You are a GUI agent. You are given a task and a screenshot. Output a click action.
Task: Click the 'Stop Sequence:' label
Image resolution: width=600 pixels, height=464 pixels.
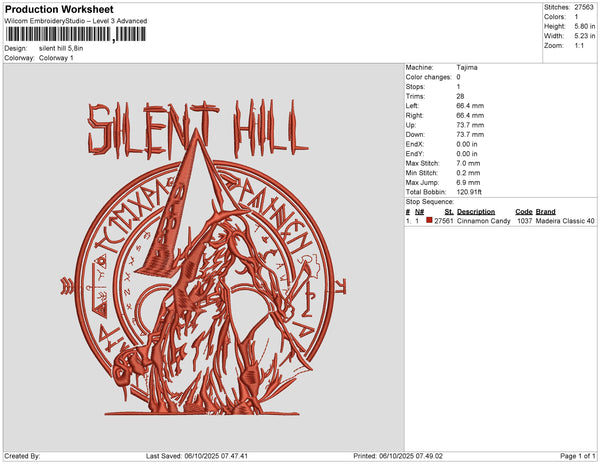point(430,202)
